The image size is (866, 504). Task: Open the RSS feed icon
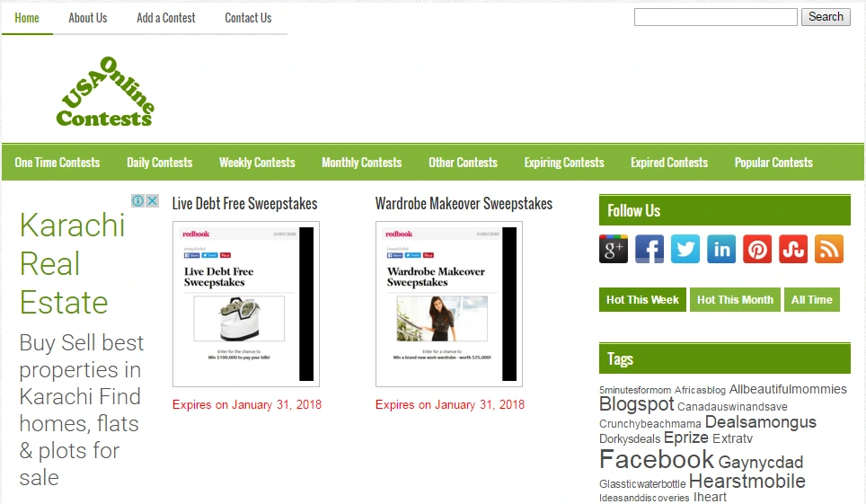(829, 249)
